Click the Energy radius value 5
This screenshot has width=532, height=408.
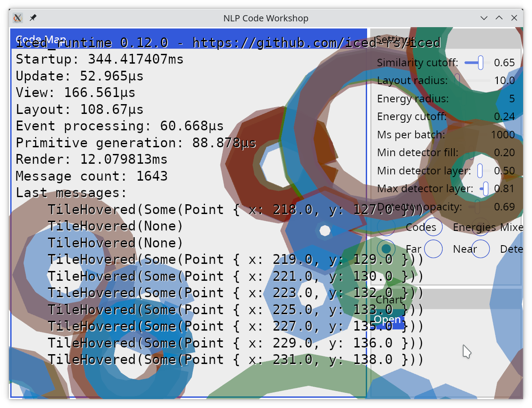(512, 98)
